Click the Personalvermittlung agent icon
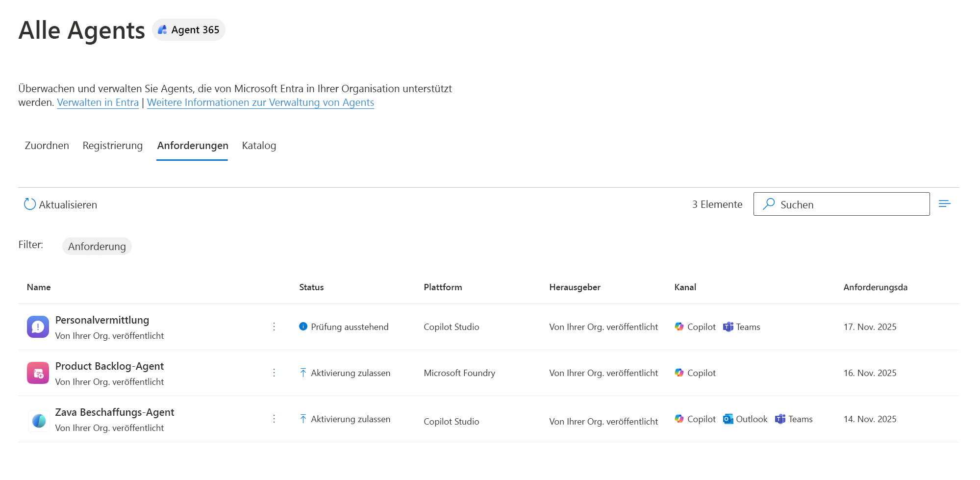The image size is (980, 480). (x=38, y=327)
